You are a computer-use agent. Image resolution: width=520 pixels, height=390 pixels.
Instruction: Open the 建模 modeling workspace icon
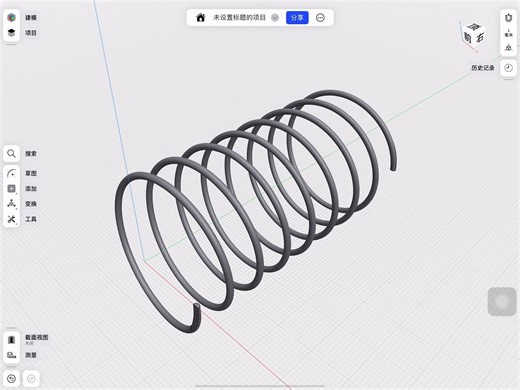click(11, 17)
